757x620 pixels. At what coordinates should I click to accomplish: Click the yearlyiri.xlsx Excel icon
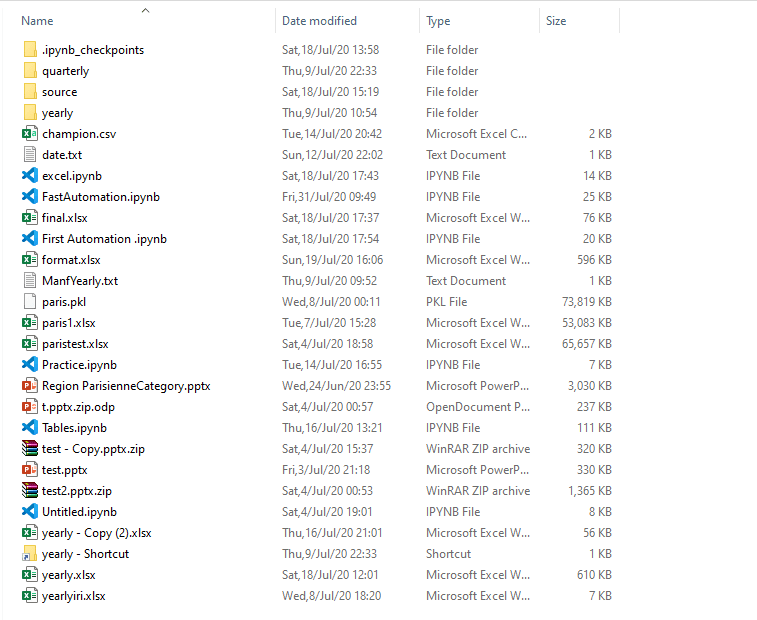coord(30,596)
